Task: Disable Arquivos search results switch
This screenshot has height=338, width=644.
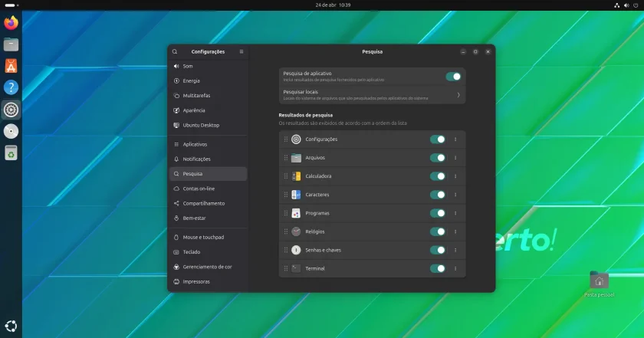Action: pos(438,158)
